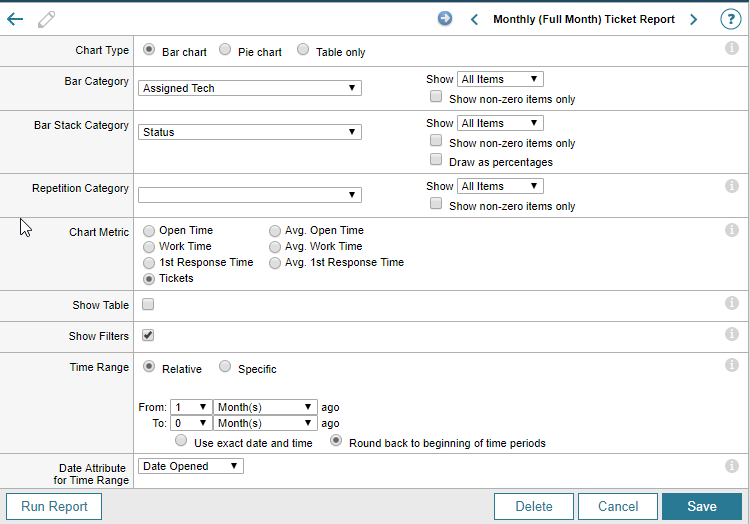This screenshot has height=524, width=750.
Task: Click the Delete button
Action: [534, 506]
